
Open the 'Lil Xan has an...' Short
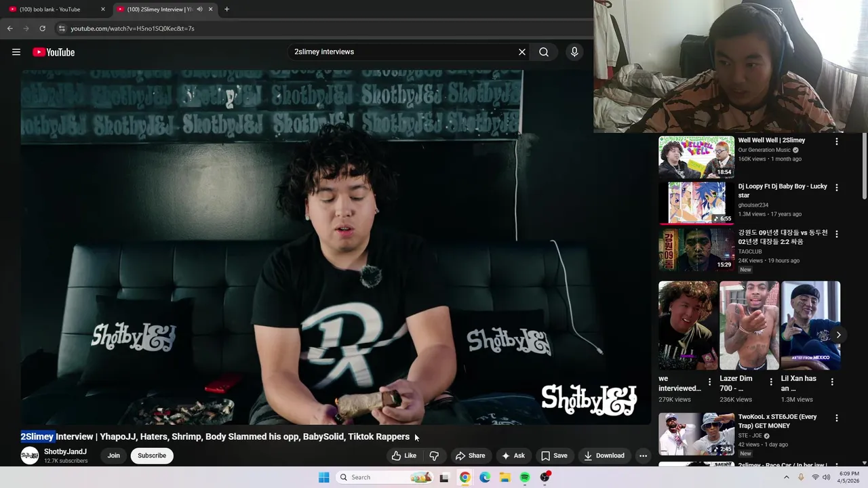[810, 325]
